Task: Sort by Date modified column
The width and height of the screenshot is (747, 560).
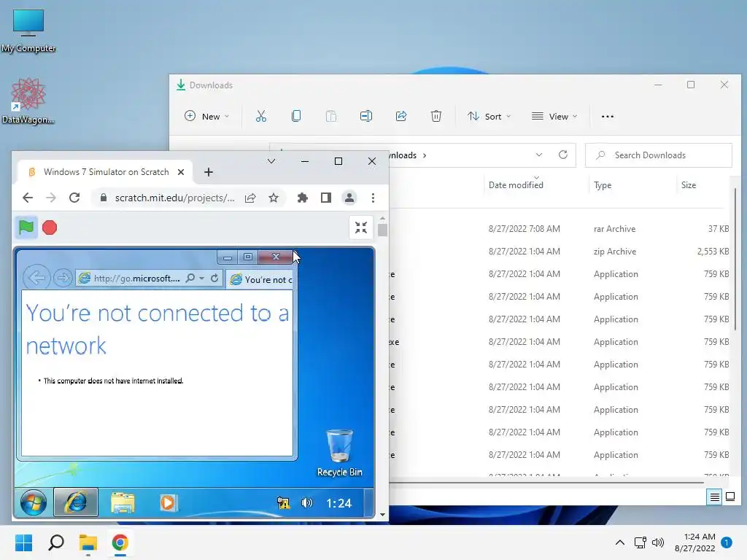Action: click(516, 184)
